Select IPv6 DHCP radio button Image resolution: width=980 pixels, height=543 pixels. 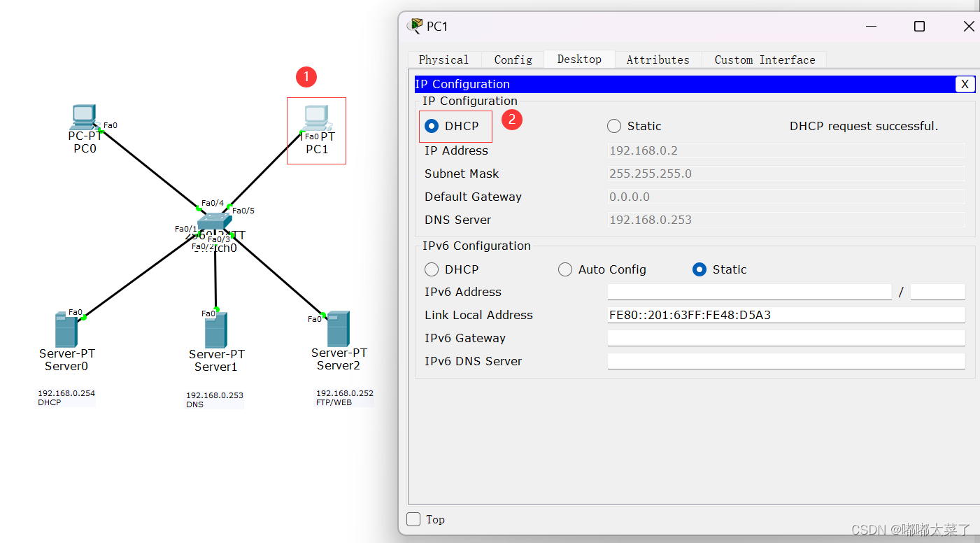[432, 269]
